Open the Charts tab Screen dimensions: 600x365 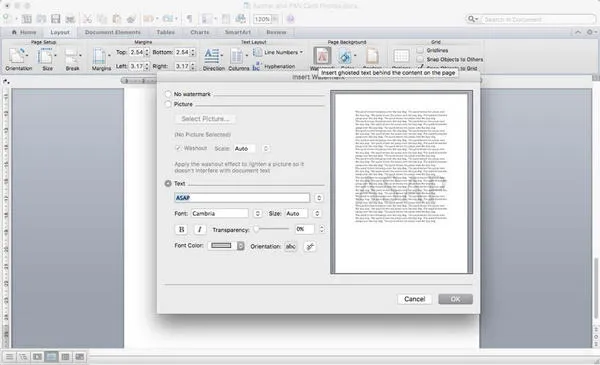pyautogui.click(x=200, y=32)
